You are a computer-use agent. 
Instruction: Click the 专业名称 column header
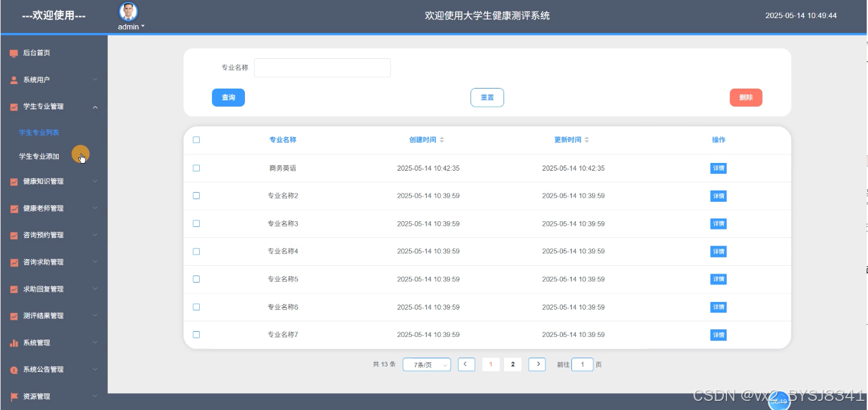tap(283, 140)
